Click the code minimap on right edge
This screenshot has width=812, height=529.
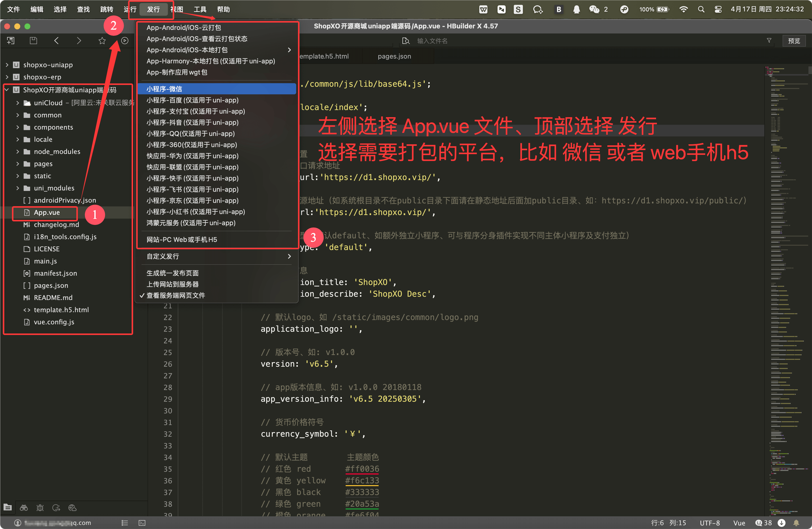(x=787, y=290)
